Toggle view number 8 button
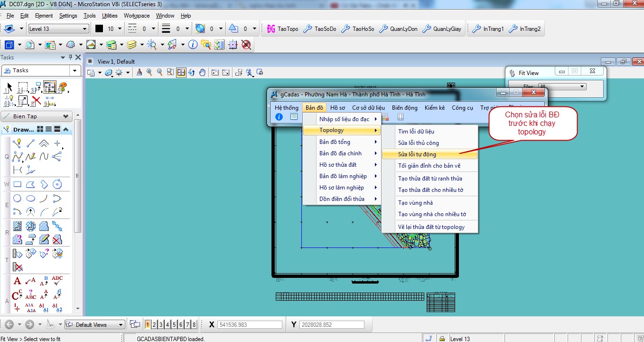The width and height of the screenshot is (644, 342). [x=194, y=325]
